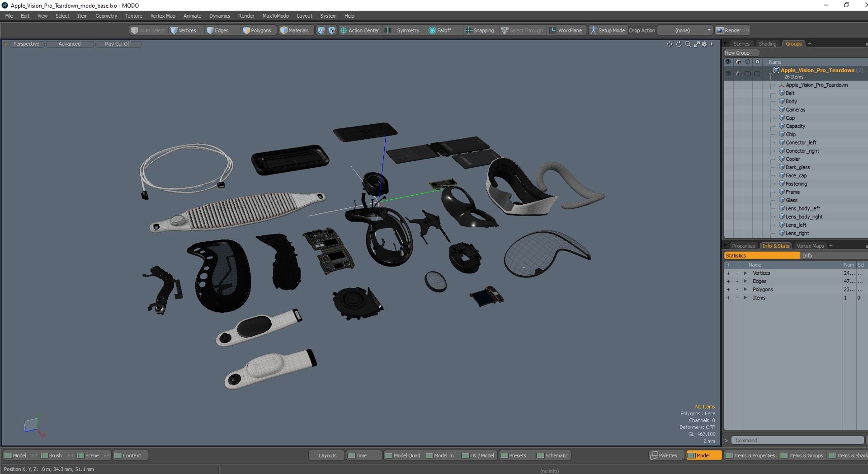
Task: Click the viewport rotate icon
Action: pos(679,44)
